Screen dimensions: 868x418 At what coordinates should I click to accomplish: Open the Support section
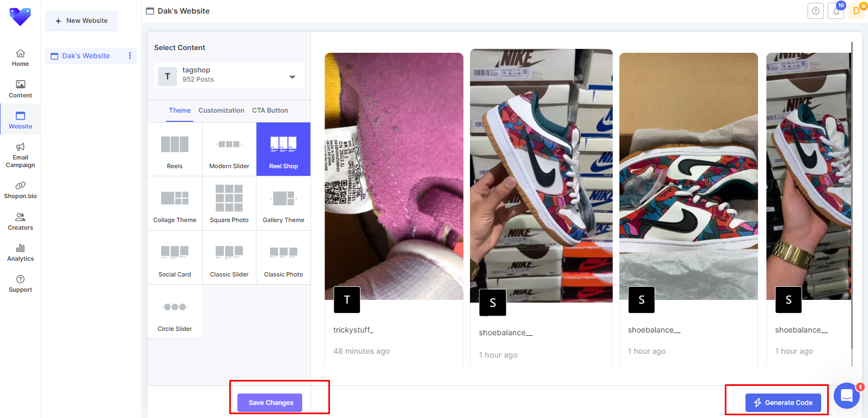pos(20,283)
